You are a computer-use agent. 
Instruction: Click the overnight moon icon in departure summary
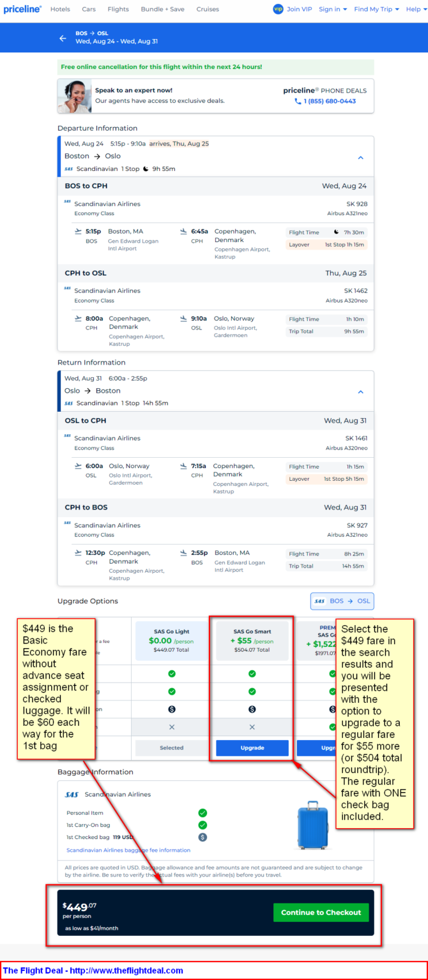coord(146,169)
